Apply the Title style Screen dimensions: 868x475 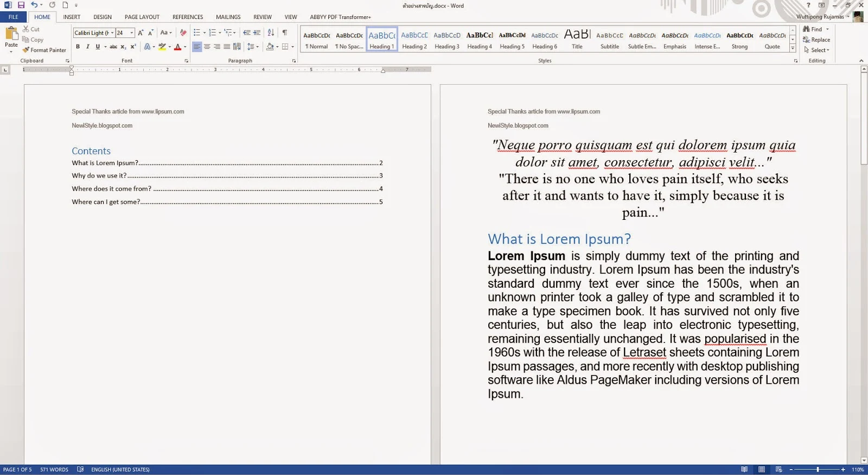[577, 40]
